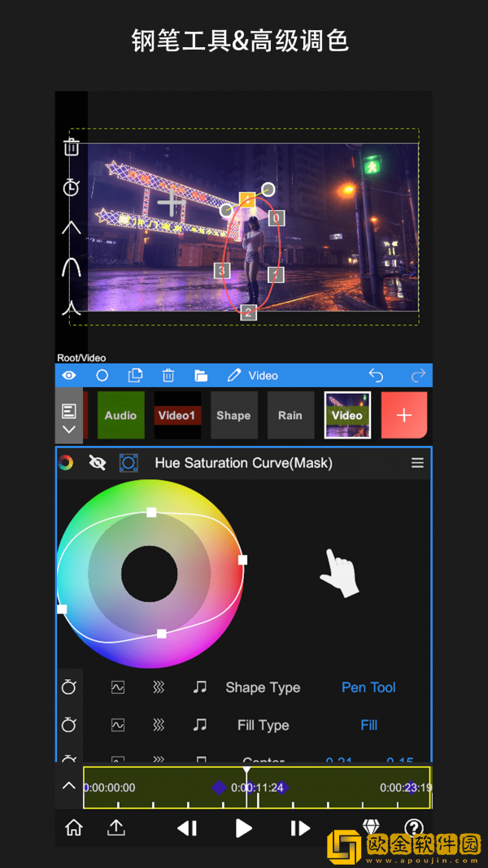Tap the plus crosshair in preview
The image size is (488, 868).
click(172, 203)
